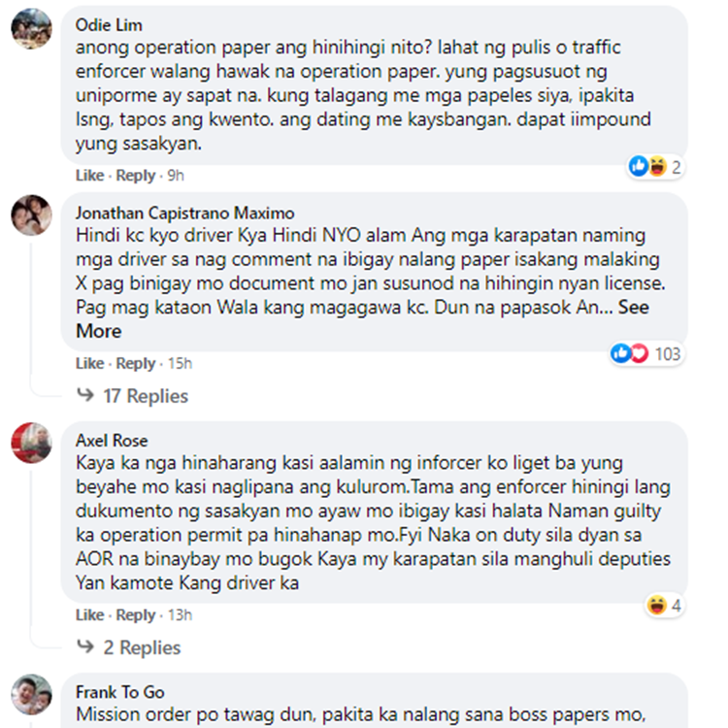View the 103 reactions on Jonathan's comment
The height and width of the screenshot is (728, 728).
point(645,353)
